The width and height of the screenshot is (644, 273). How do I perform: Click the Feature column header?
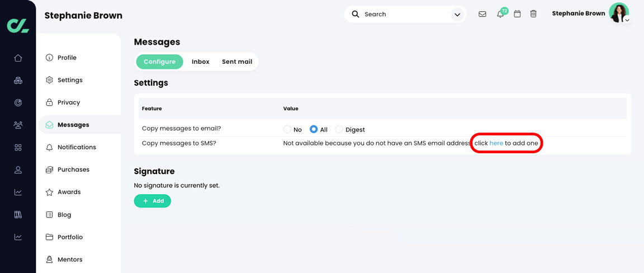(x=151, y=109)
